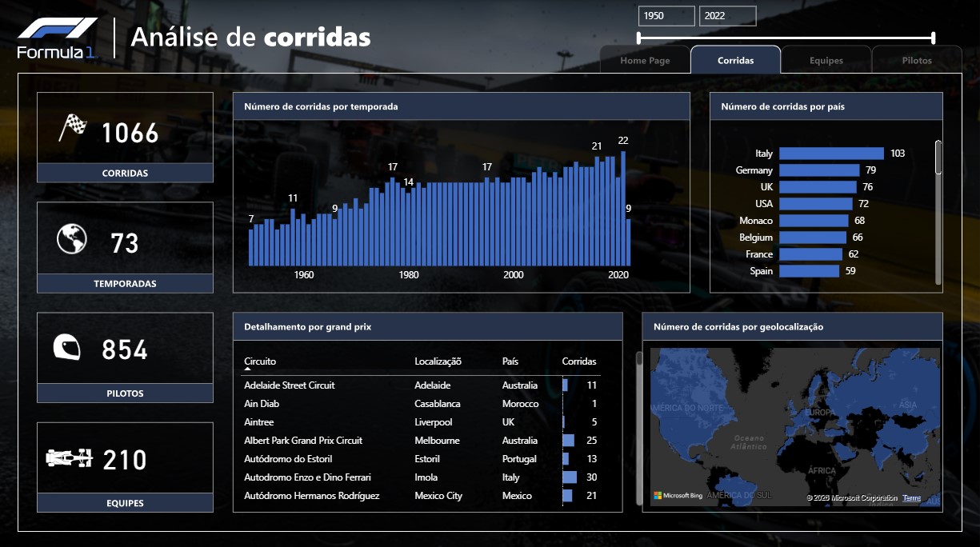Select the USA bar in country chart
This screenshot has width=980, height=547.
816,204
